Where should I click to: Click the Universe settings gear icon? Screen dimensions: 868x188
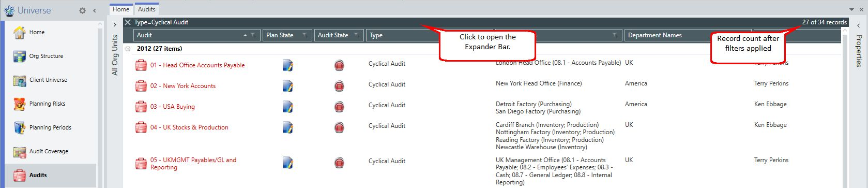(x=82, y=10)
